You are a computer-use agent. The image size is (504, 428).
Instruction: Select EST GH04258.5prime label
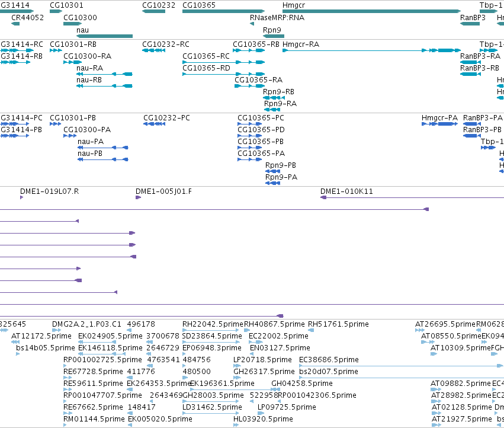pyautogui.click(x=302, y=384)
